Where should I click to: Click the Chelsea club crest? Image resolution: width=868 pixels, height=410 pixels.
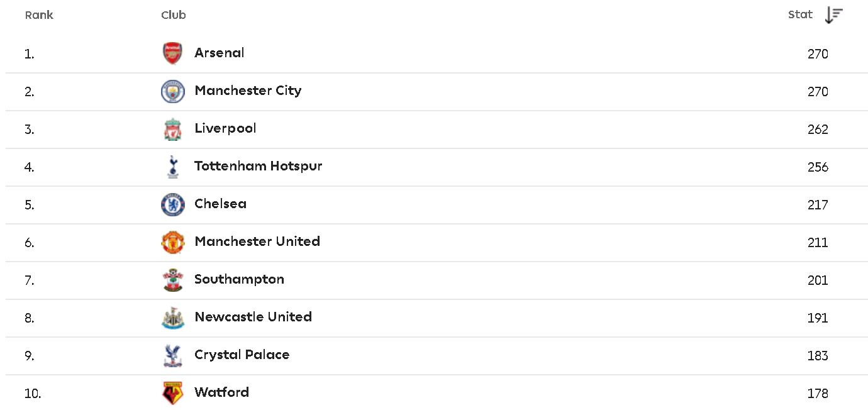click(x=172, y=204)
